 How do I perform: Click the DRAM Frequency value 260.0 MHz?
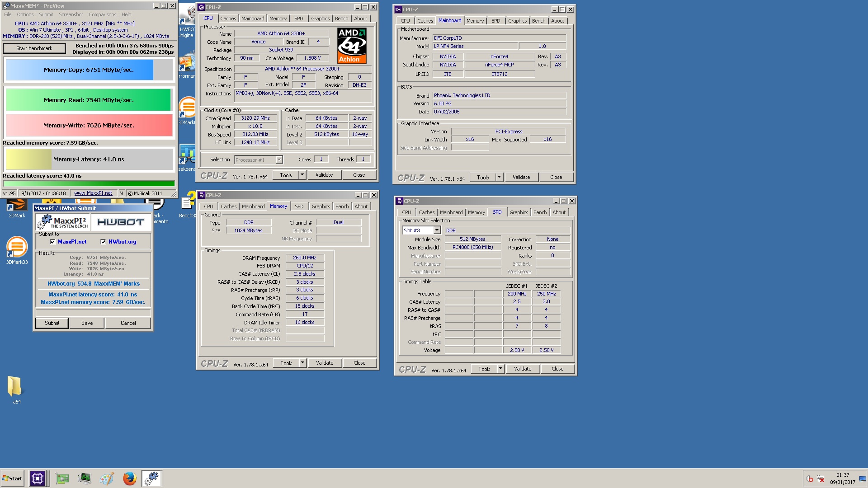[305, 258]
